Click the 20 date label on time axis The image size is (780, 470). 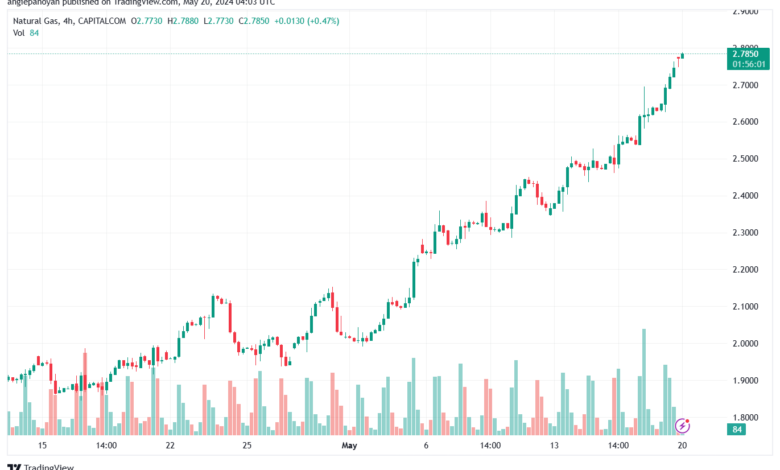(682, 445)
